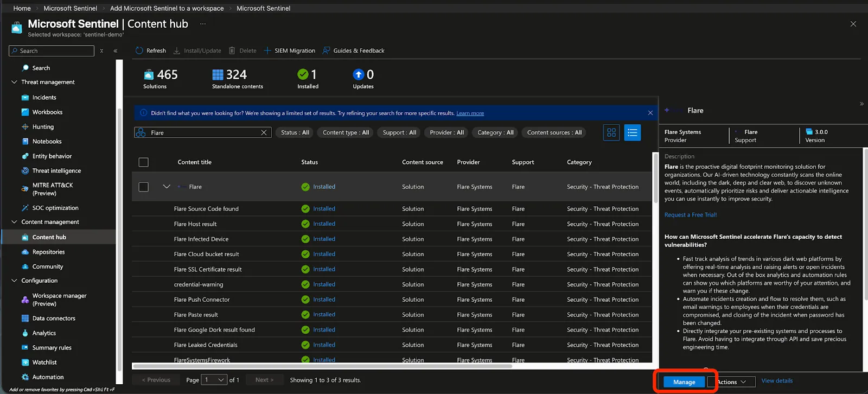Screen dimensions: 868x394
Task: Open Data connectors page
Action: [x=54, y=319]
